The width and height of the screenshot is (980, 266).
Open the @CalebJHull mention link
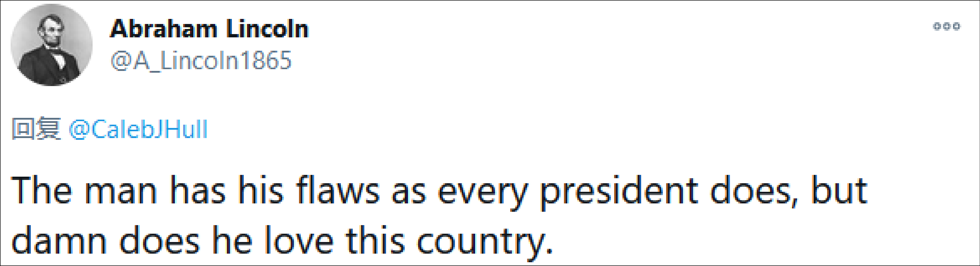(x=138, y=129)
